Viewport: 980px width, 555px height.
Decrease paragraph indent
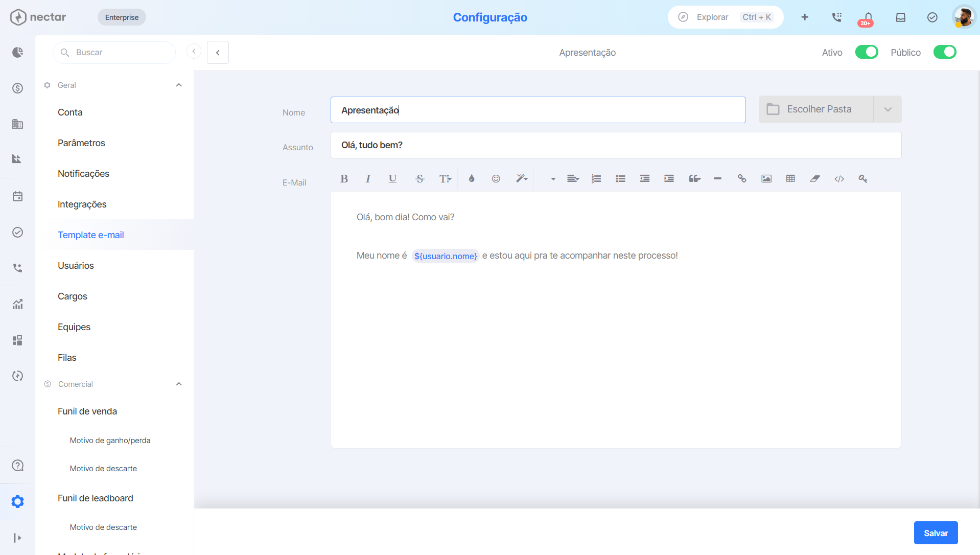point(645,178)
